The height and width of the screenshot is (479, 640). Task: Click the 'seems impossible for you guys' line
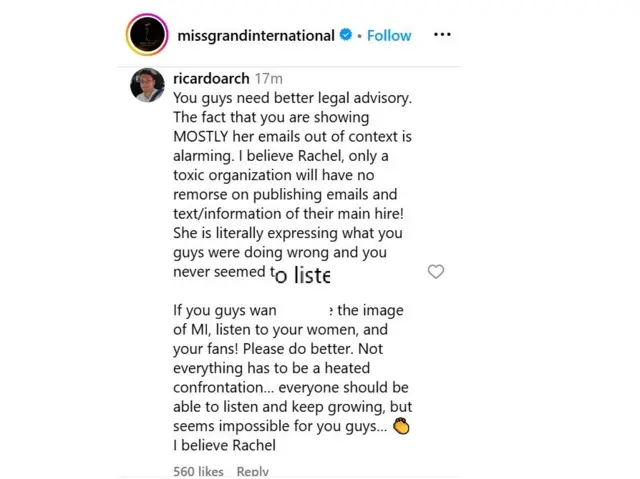(280, 426)
